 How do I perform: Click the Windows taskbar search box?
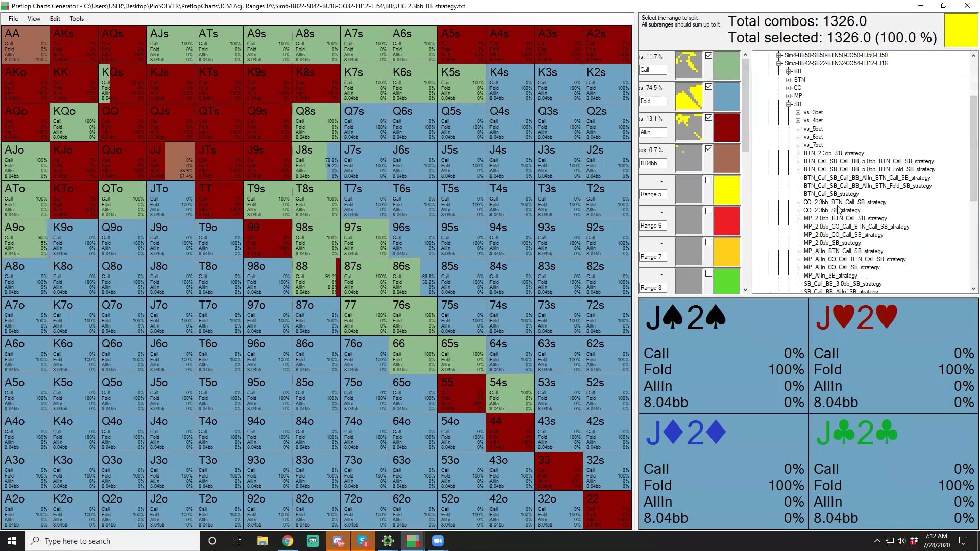coord(112,541)
